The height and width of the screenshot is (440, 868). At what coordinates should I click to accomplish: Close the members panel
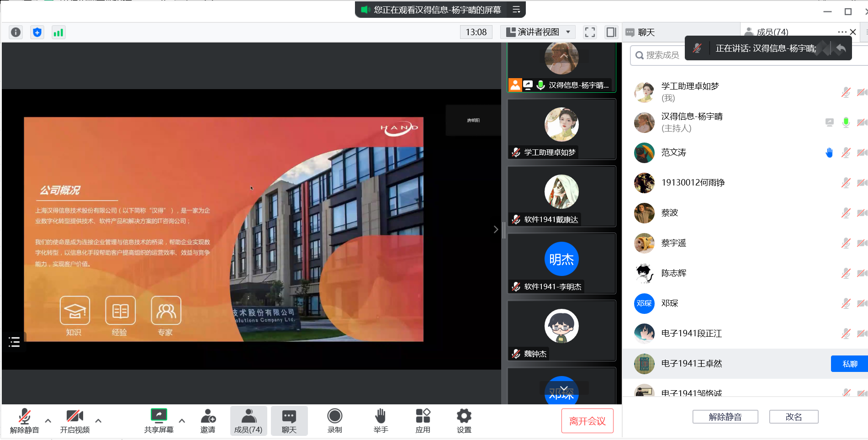click(x=853, y=32)
